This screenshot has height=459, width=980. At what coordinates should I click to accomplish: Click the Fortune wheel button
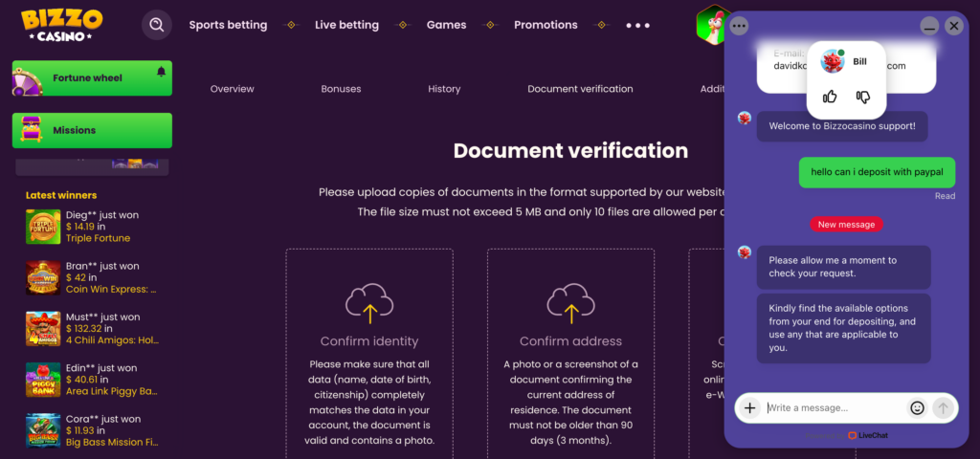coord(92,78)
